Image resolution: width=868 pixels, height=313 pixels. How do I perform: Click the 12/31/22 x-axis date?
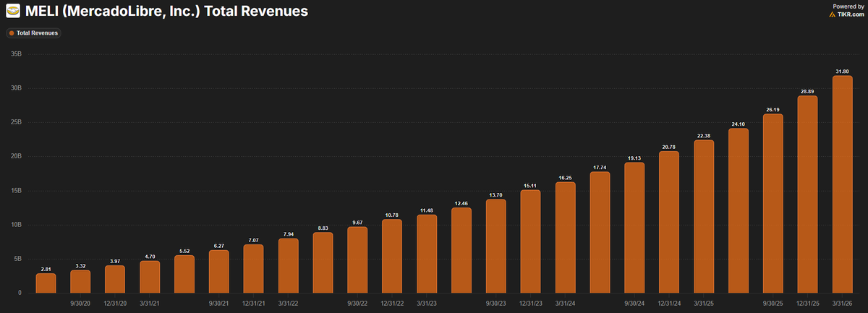392,304
